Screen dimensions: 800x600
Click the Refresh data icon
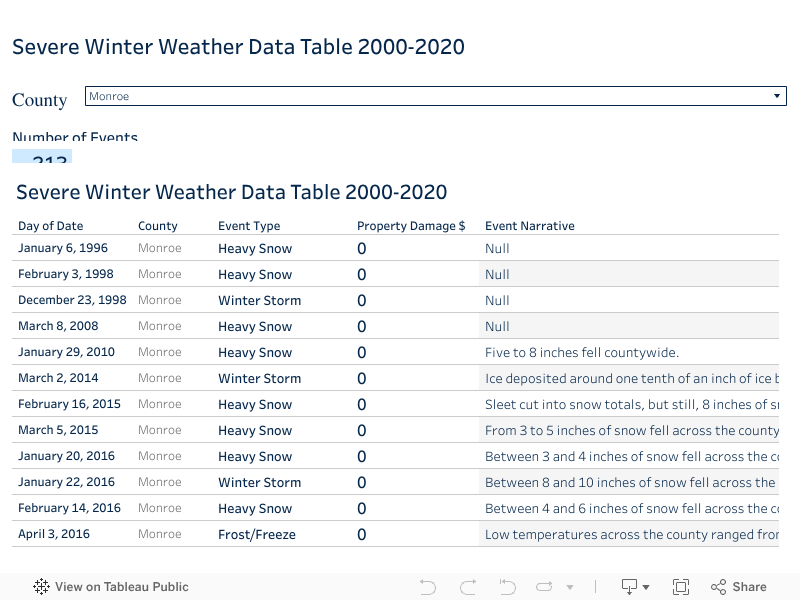[x=544, y=586]
